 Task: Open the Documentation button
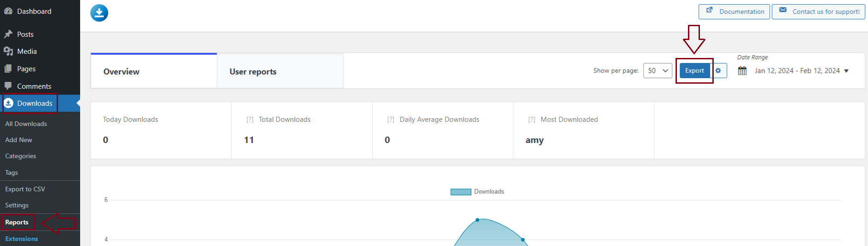tap(734, 11)
